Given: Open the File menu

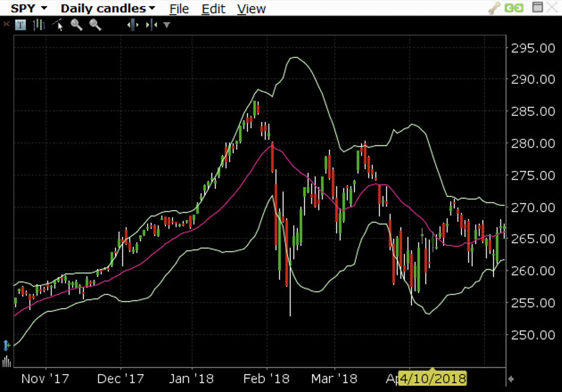Looking at the screenshot, I should (179, 9).
